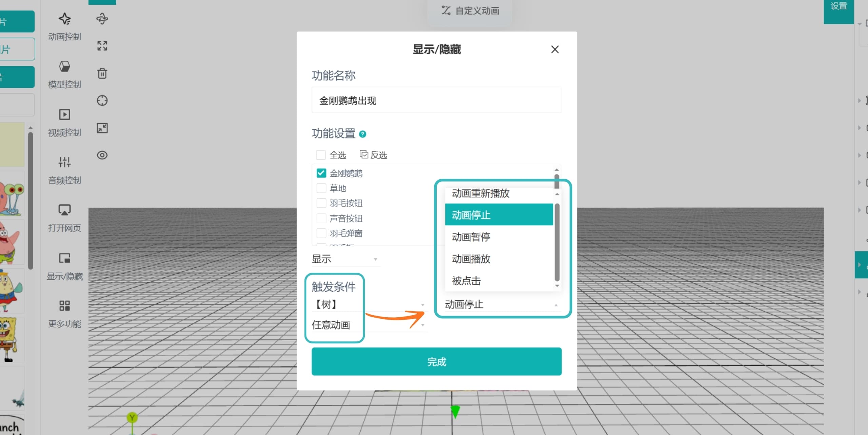
Task: Open the 【树】 trigger object dropdown
Action: (x=369, y=304)
